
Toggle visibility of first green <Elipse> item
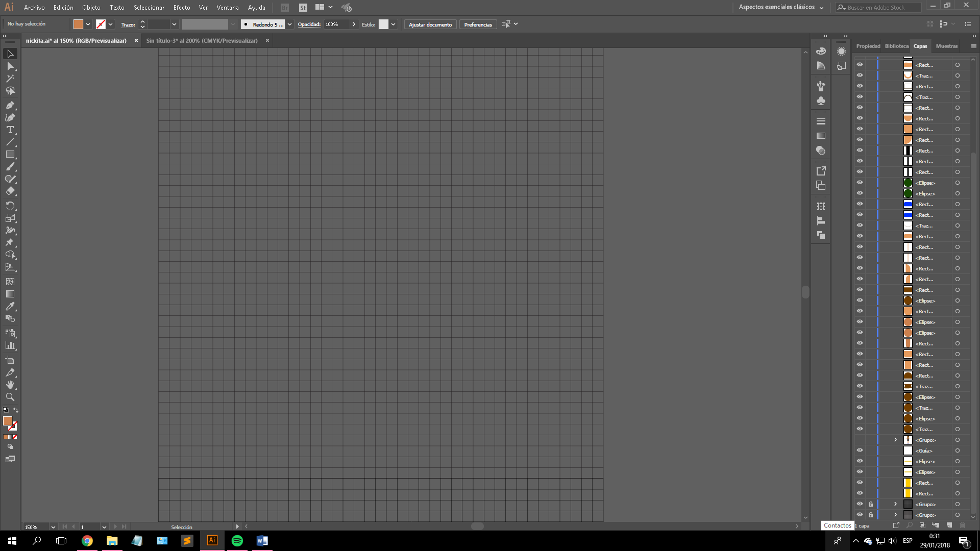(860, 183)
